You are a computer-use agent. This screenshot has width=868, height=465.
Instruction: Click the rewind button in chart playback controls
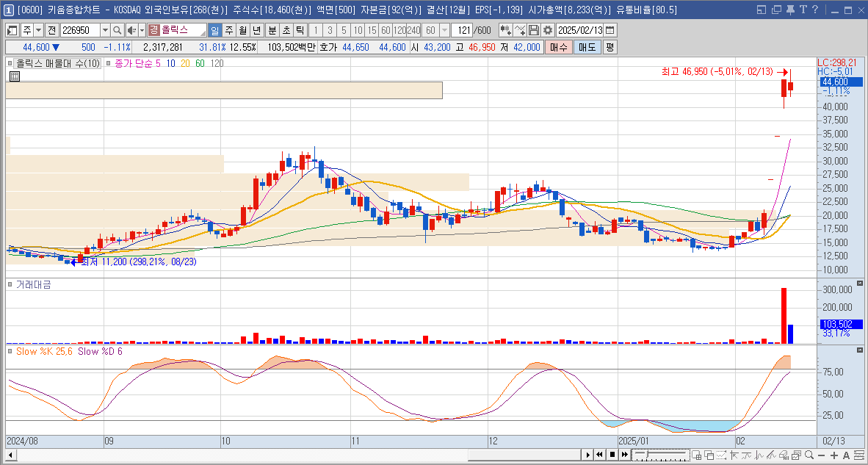tap(599, 455)
